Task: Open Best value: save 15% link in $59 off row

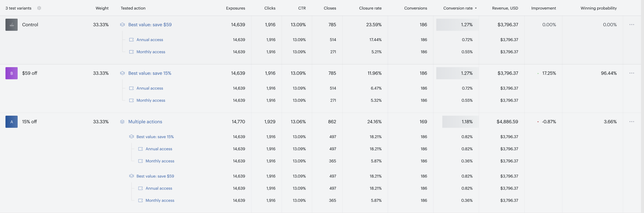Action: [150, 73]
